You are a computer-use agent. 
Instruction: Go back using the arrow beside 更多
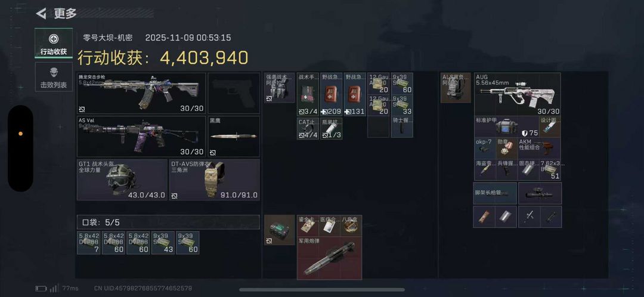coord(41,14)
